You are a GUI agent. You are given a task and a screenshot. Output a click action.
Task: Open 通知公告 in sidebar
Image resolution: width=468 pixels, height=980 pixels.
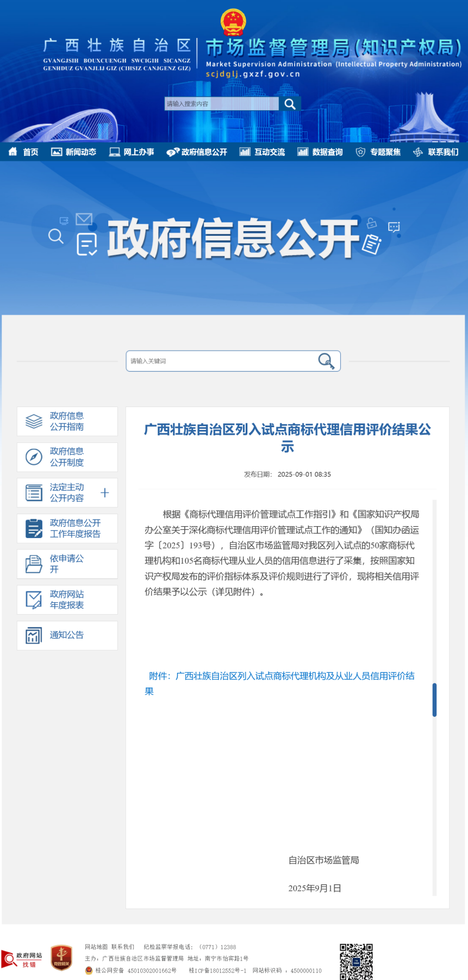(67, 635)
